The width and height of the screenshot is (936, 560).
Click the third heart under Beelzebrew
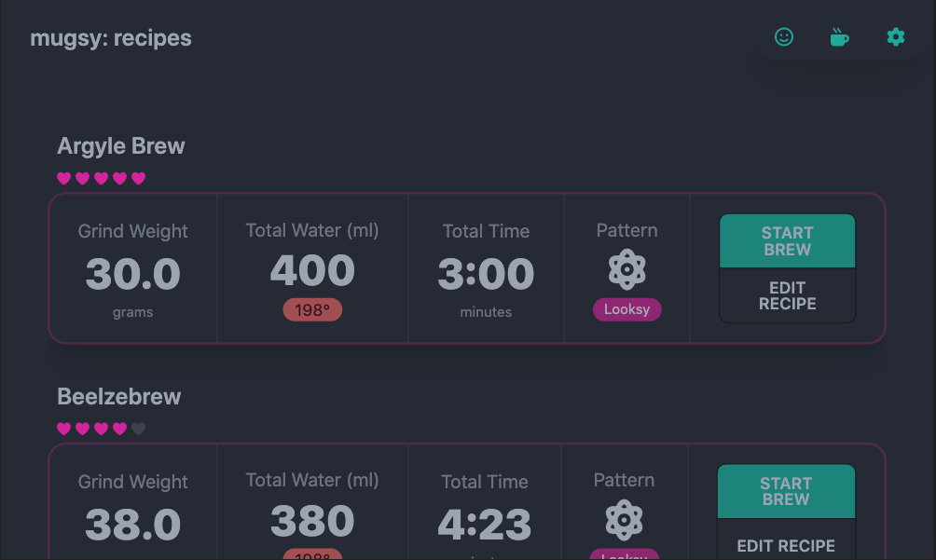pyautogui.click(x=101, y=429)
